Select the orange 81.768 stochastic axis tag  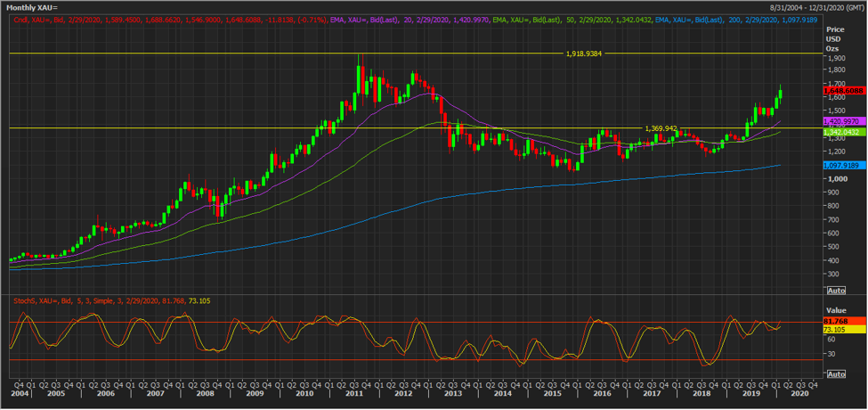tap(842, 322)
